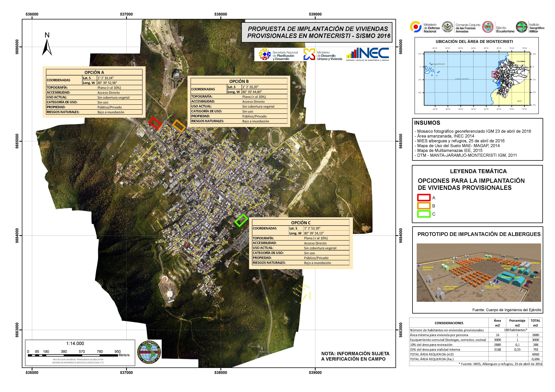Click the Ministerio de Defensa Nacional logo

pos(416,27)
